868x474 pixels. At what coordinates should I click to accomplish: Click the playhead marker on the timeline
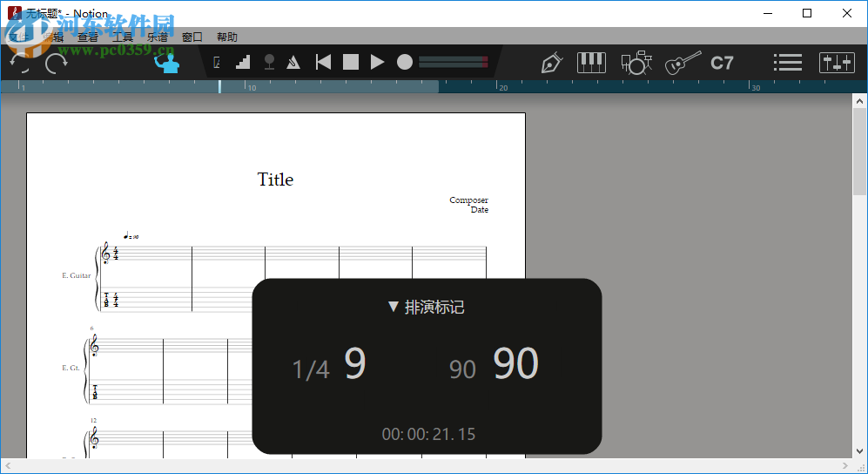pos(219,86)
